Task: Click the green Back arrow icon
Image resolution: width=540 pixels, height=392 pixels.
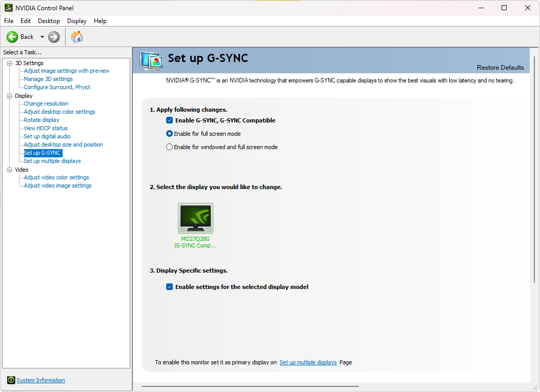Action: click(x=12, y=37)
